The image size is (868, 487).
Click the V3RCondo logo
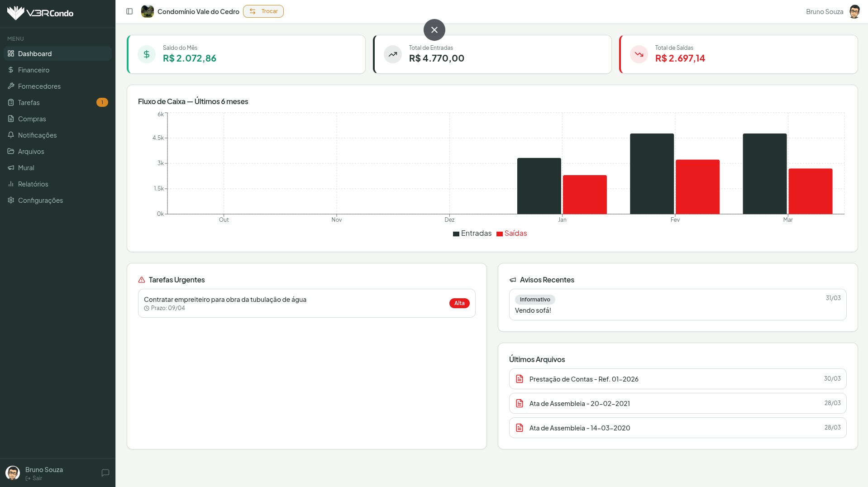40,13
